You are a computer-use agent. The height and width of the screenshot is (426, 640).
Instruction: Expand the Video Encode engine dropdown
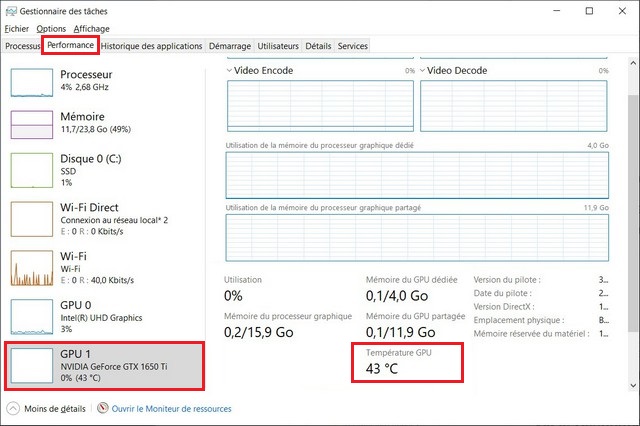point(231,71)
